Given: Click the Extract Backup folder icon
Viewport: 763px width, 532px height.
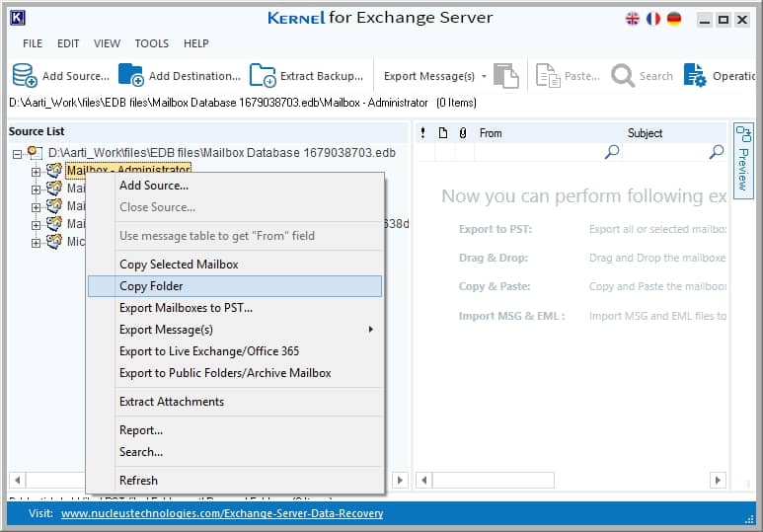Looking at the screenshot, I should pyautogui.click(x=263, y=75).
